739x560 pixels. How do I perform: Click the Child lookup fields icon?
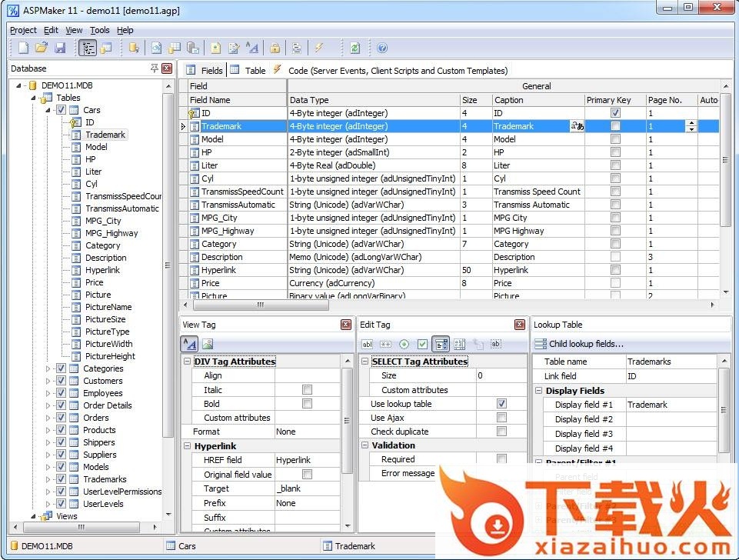(x=541, y=344)
